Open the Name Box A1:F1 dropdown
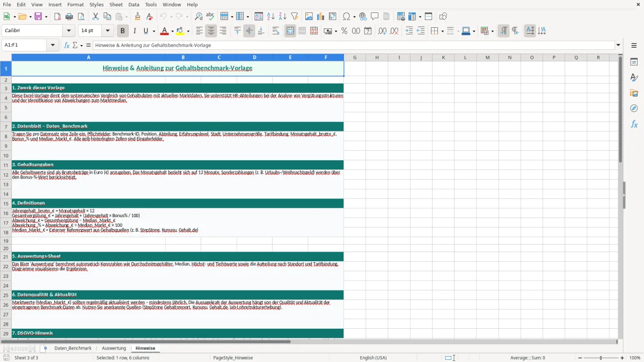644x362 pixels. pos(53,45)
